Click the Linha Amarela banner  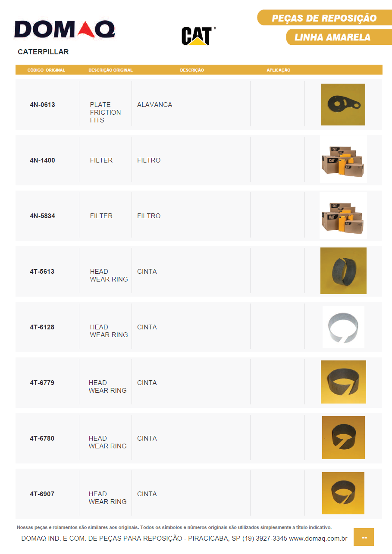[x=332, y=38]
